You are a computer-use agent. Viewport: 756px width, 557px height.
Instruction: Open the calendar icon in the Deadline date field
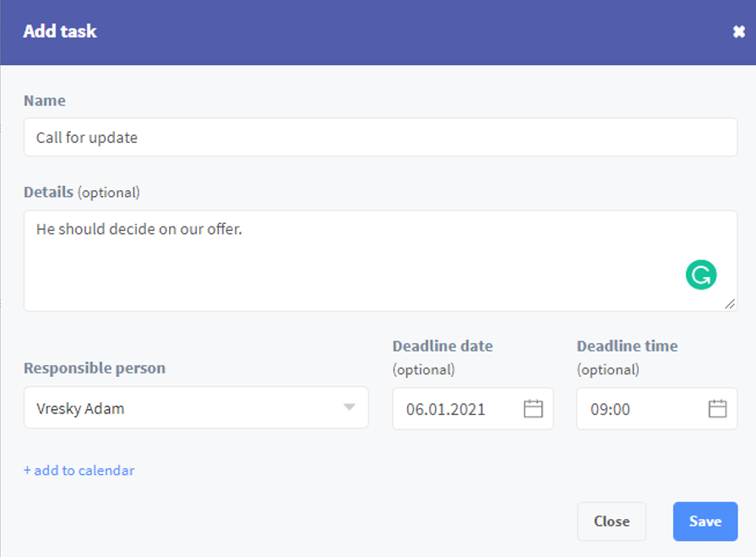pyautogui.click(x=533, y=408)
